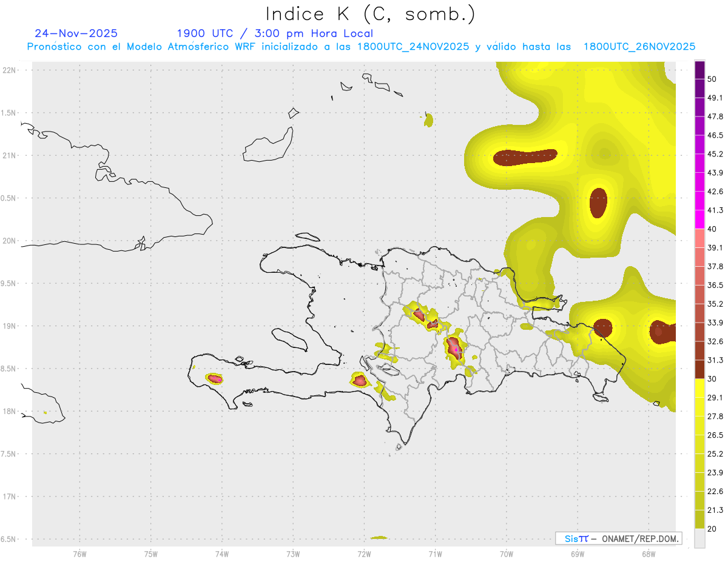The height and width of the screenshot is (562, 728).
Task: Click the "74W" longitude label
Action: coord(222,554)
